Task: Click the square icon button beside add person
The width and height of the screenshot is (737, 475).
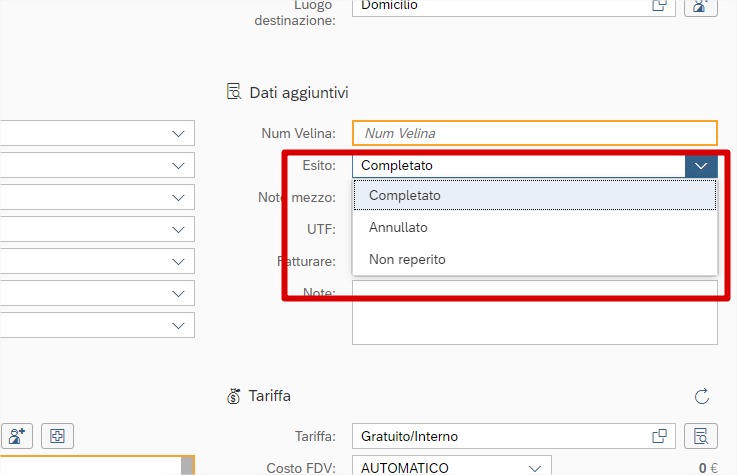Action: pyautogui.click(x=57, y=436)
